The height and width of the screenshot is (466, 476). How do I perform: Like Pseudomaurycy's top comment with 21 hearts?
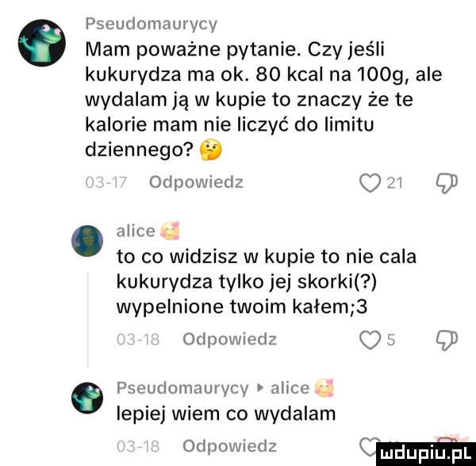370,183
